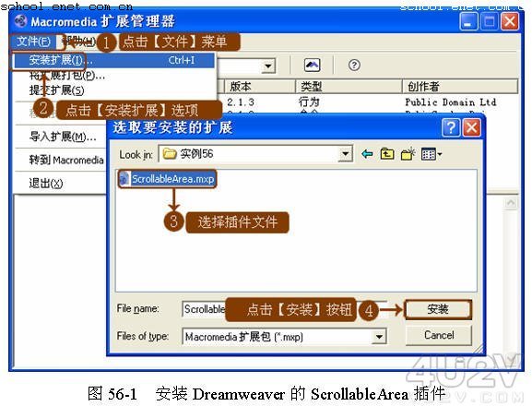Sort by 创作者 column header
The height and width of the screenshot is (406, 532).
[x=460, y=87]
